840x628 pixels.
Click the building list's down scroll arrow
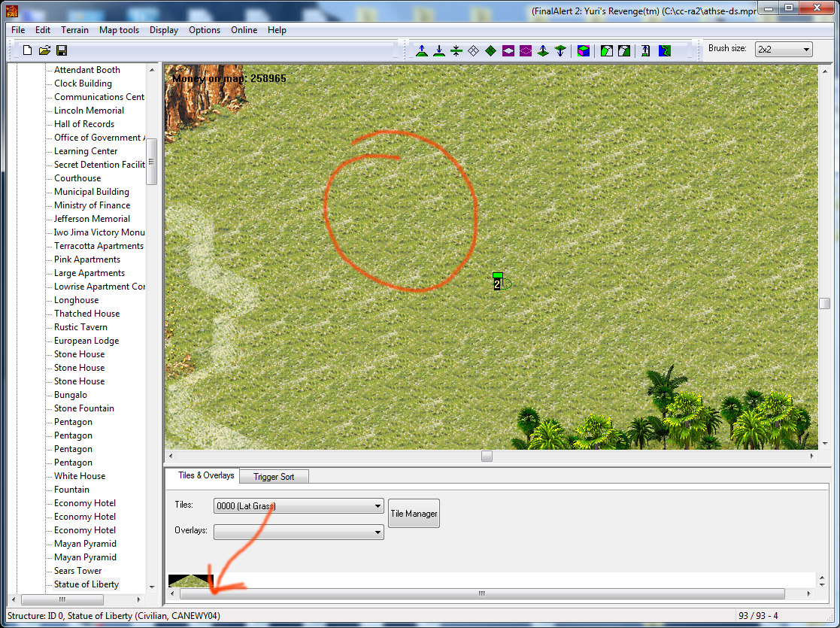[152, 587]
